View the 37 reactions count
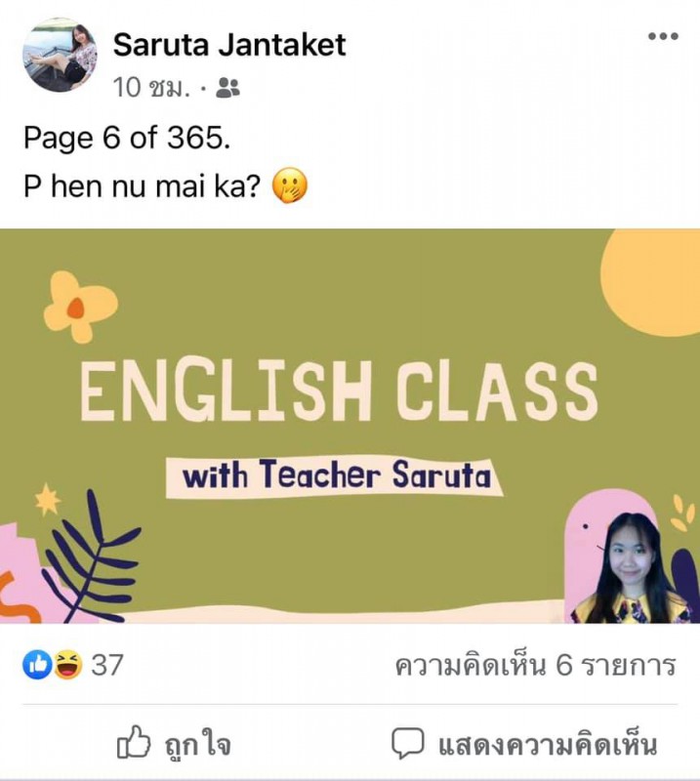 [x=106, y=665]
